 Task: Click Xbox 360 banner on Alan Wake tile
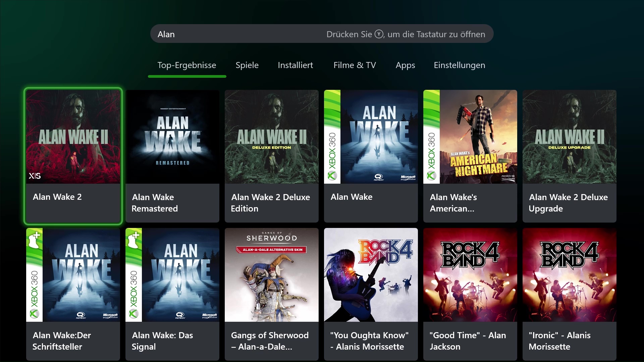332,137
